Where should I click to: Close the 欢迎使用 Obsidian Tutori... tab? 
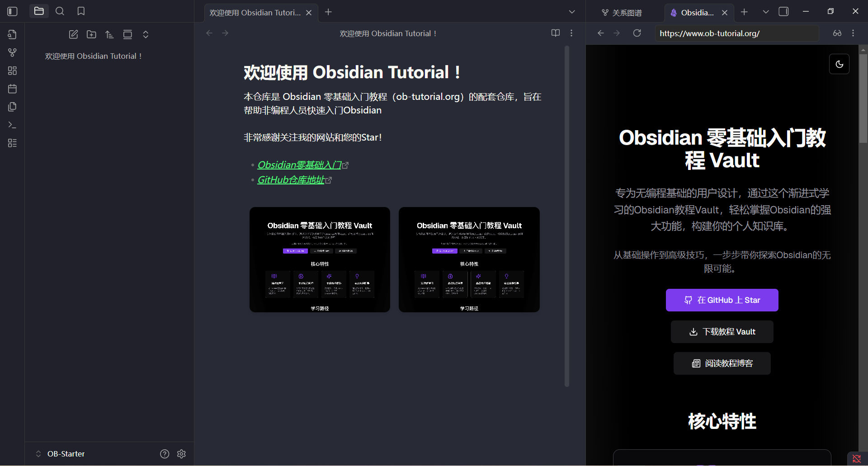coord(309,13)
